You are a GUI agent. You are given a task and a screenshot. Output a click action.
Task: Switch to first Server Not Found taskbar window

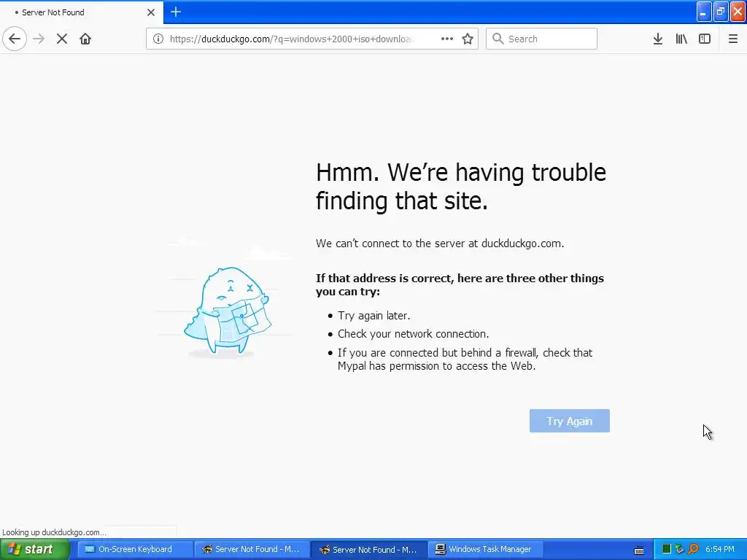click(252, 549)
